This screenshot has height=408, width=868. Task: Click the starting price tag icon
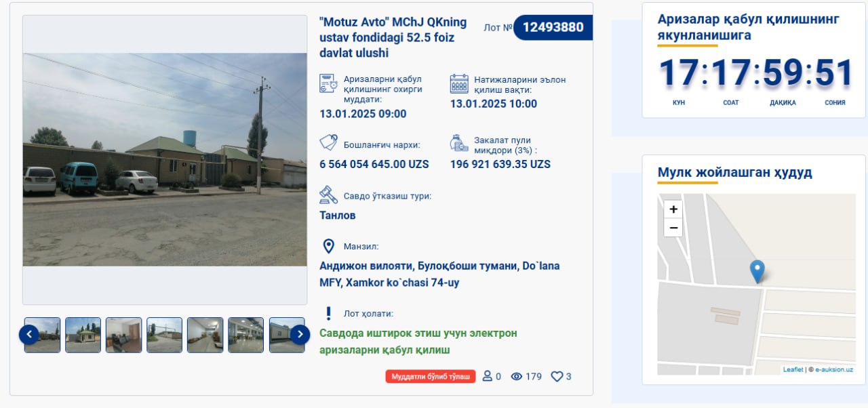[x=329, y=143]
